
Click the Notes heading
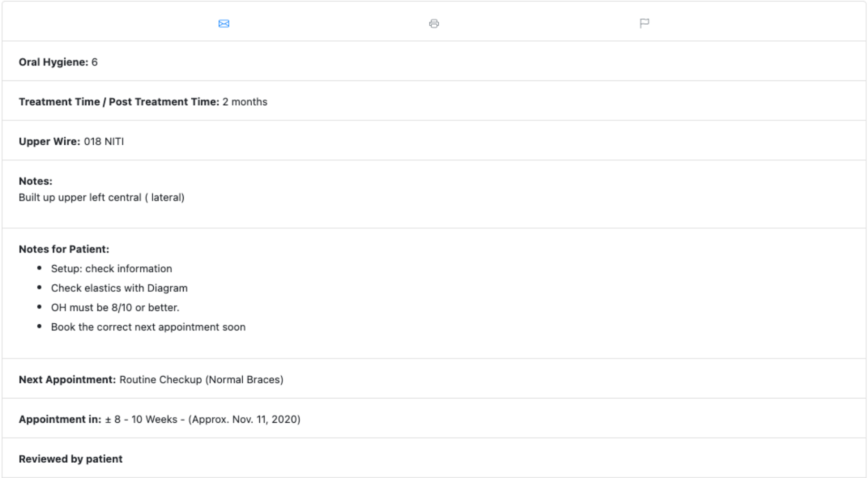click(x=36, y=181)
